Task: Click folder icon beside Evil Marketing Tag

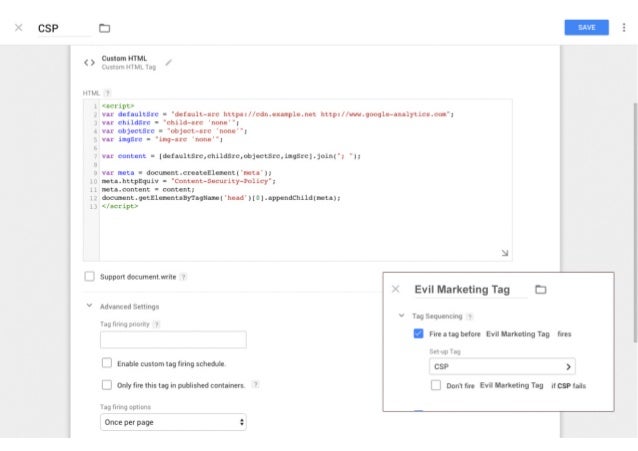Action: point(540,289)
